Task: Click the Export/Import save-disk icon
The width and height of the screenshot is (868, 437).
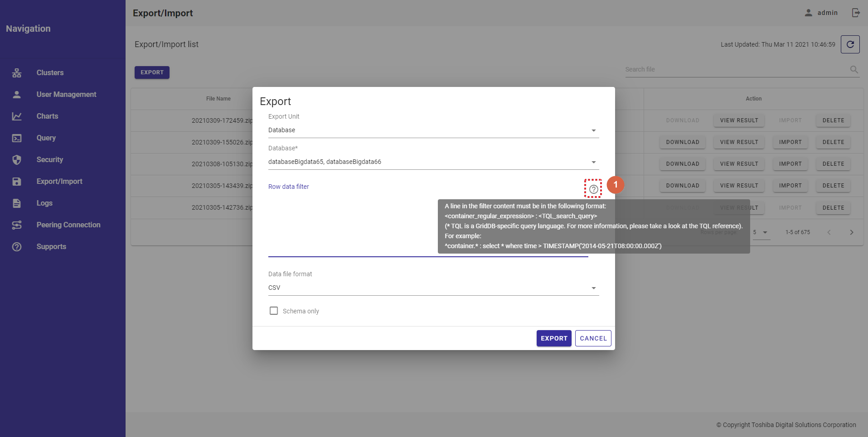Action: (17, 181)
